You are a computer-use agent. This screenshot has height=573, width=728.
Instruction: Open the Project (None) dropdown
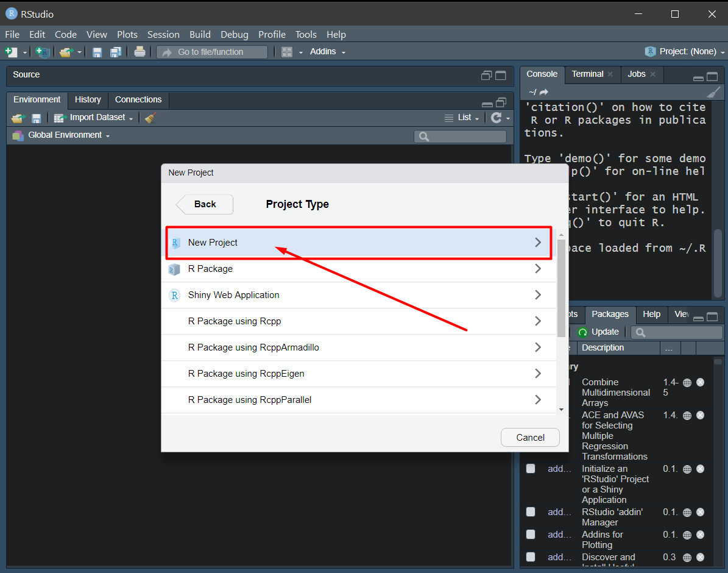point(684,52)
